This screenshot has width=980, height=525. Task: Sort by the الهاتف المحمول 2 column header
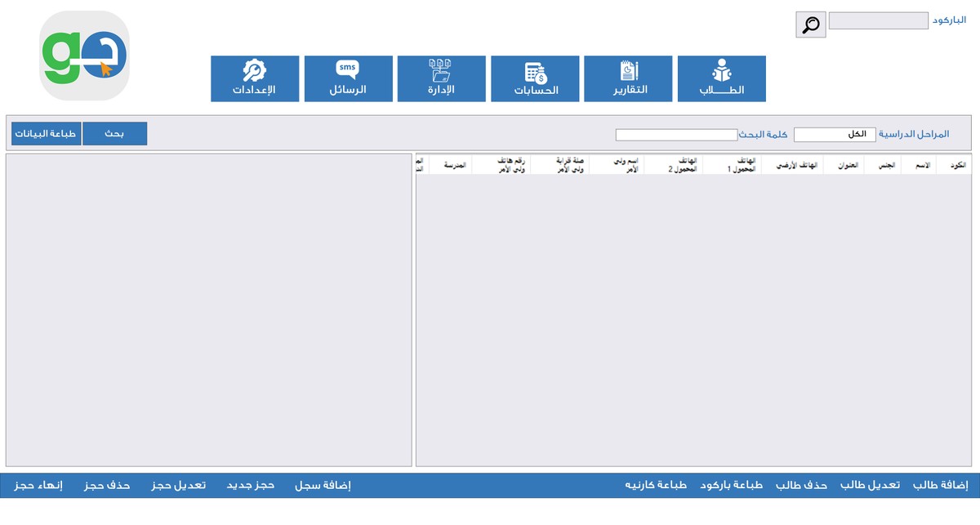coord(674,164)
